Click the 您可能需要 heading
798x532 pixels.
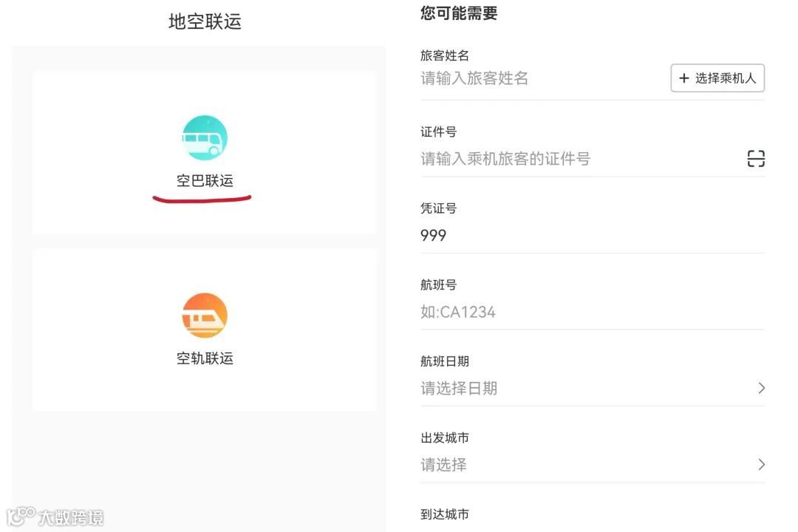(459, 13)
